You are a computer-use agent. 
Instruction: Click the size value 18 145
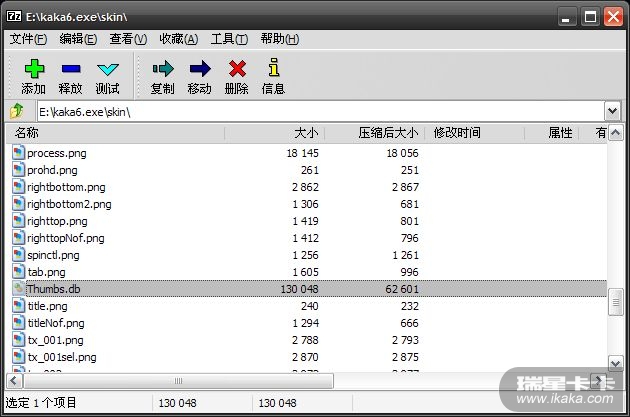click(x=303, y=153)
